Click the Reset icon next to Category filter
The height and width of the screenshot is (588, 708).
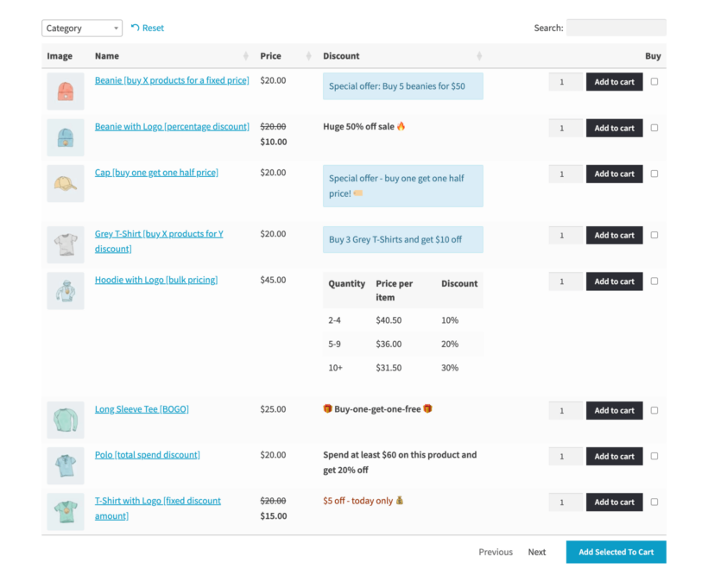[x=135, y=27]
